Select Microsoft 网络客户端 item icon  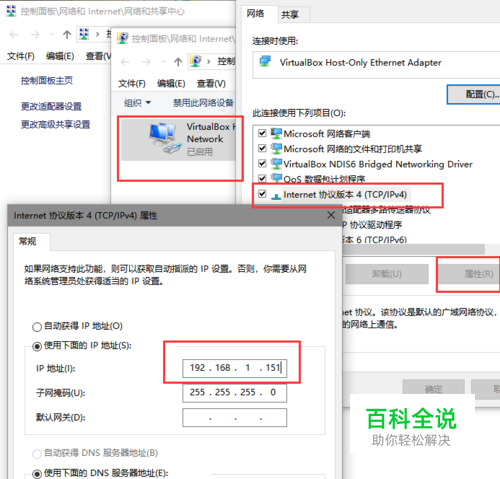point(276,133)
